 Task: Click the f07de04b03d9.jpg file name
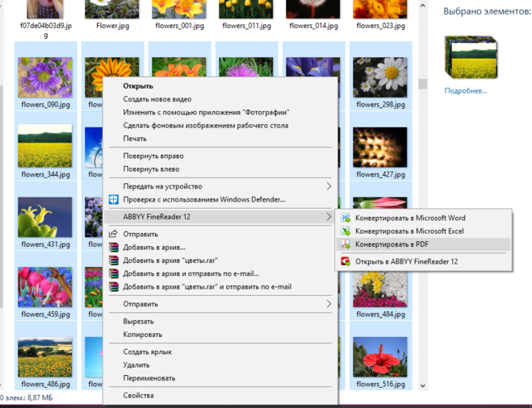tap(46, 30)
